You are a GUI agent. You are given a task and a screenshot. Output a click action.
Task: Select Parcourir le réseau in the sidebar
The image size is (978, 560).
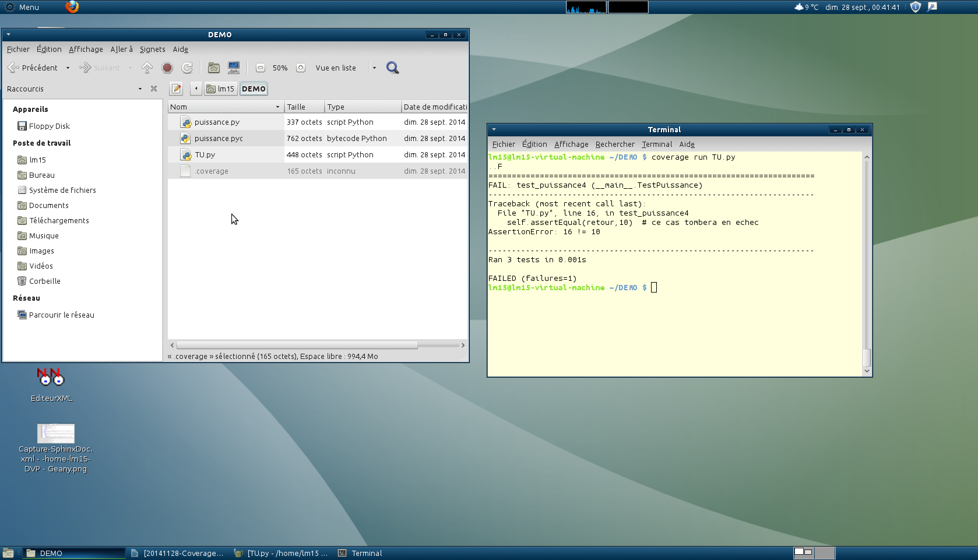pyautogui.click(x=61, y=315)
